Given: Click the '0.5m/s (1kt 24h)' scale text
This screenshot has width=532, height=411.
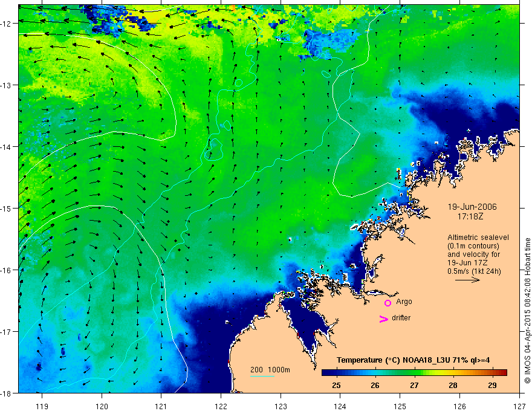Looking at the screenshot, I should [474, 271].
